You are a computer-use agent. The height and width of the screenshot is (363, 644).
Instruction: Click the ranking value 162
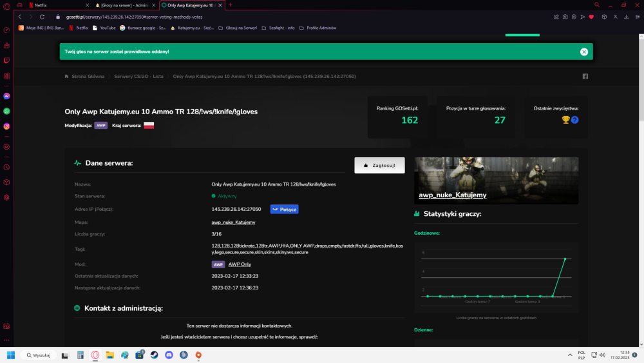pyautogui.click(x=410, y=120)
